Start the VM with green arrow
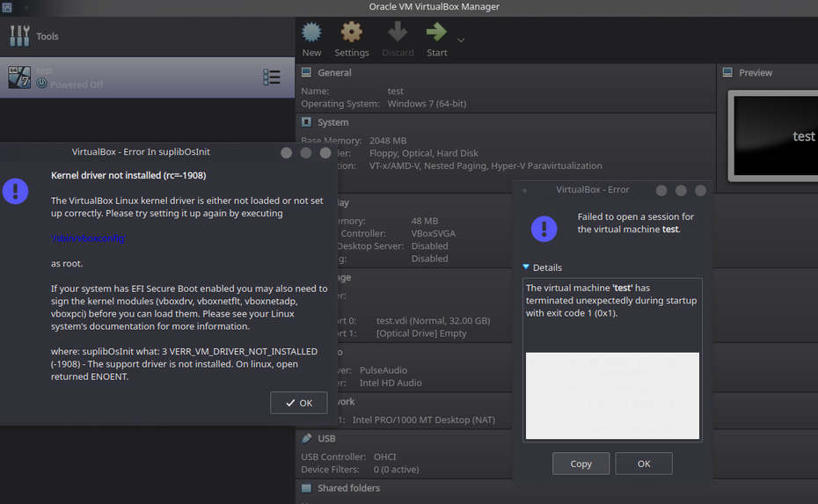 (436, 33)
